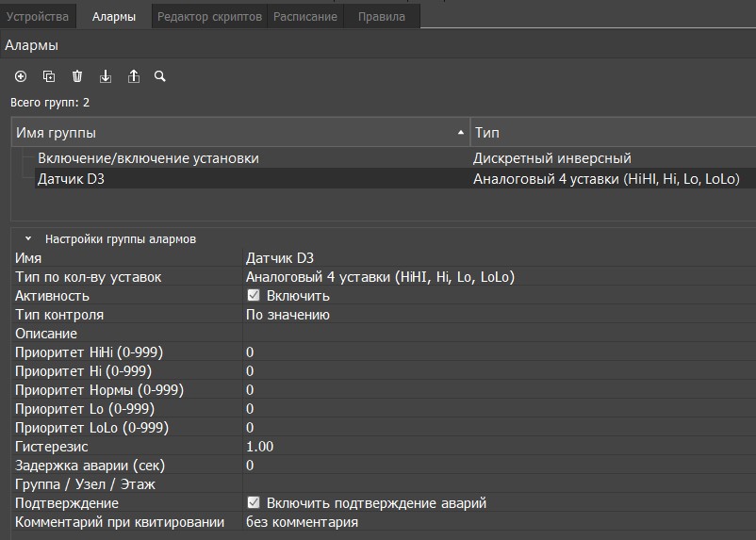Toggle the Активность 'Включить' checkbox

(253, 296)
